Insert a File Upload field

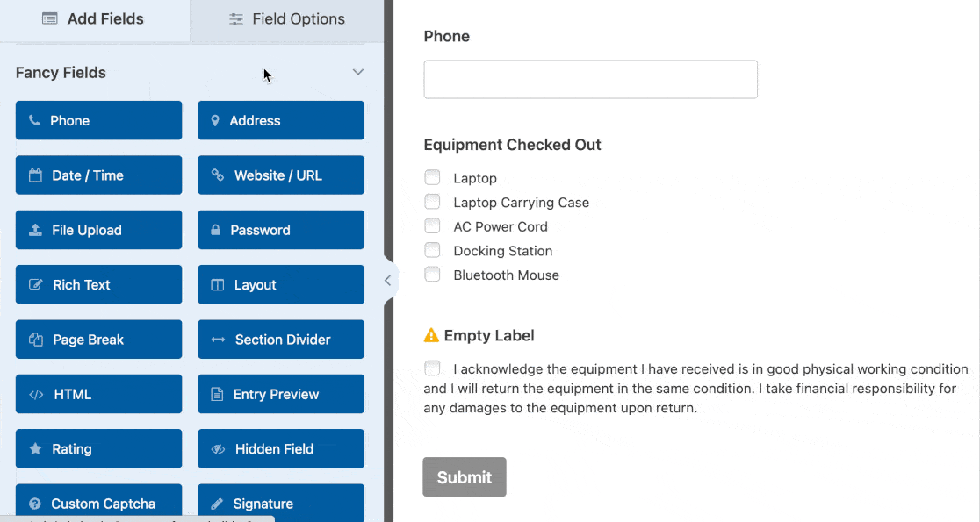98,230
